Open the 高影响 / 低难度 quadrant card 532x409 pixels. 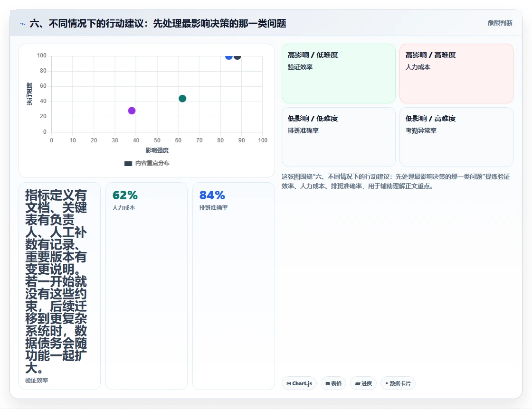[339, 74]
